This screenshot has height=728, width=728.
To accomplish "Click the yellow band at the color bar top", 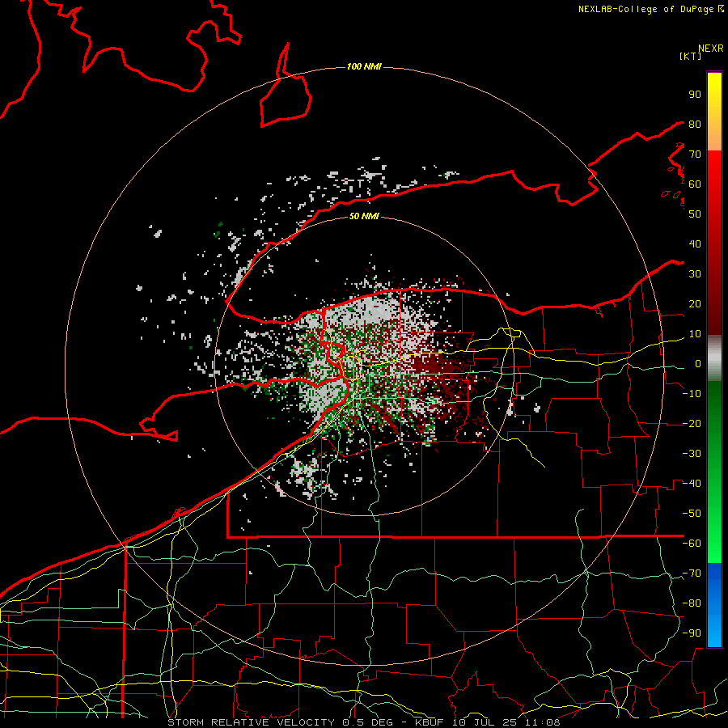I will coord(714,86).
